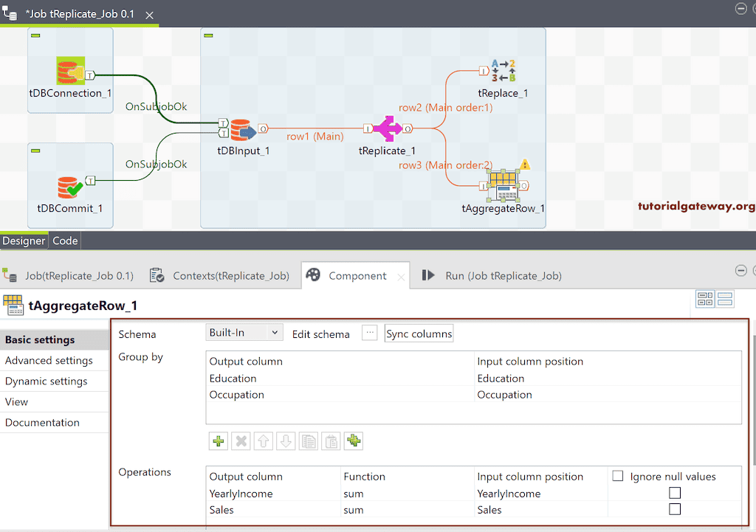This screenshot has height=532, width=756.
Task: Open the tAggregateRow_1 warning indicator
Action: tap(525, 165)
